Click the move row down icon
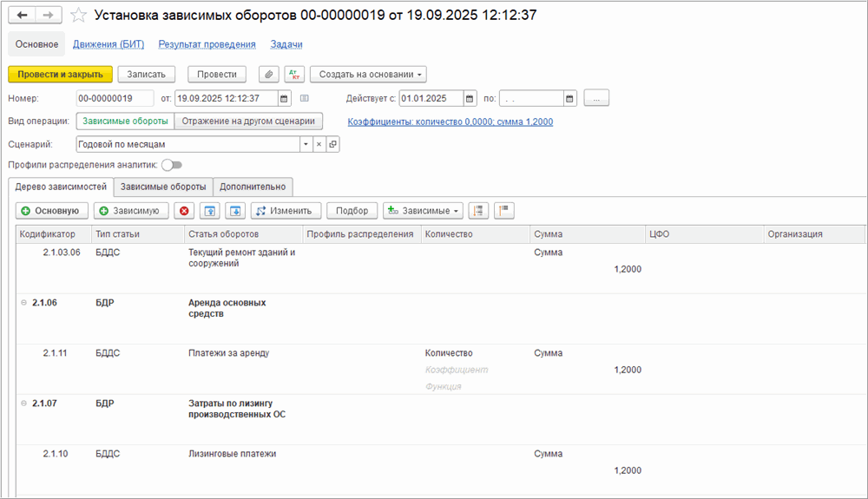This screenshot has height=499, width=868. coord(234,211)
